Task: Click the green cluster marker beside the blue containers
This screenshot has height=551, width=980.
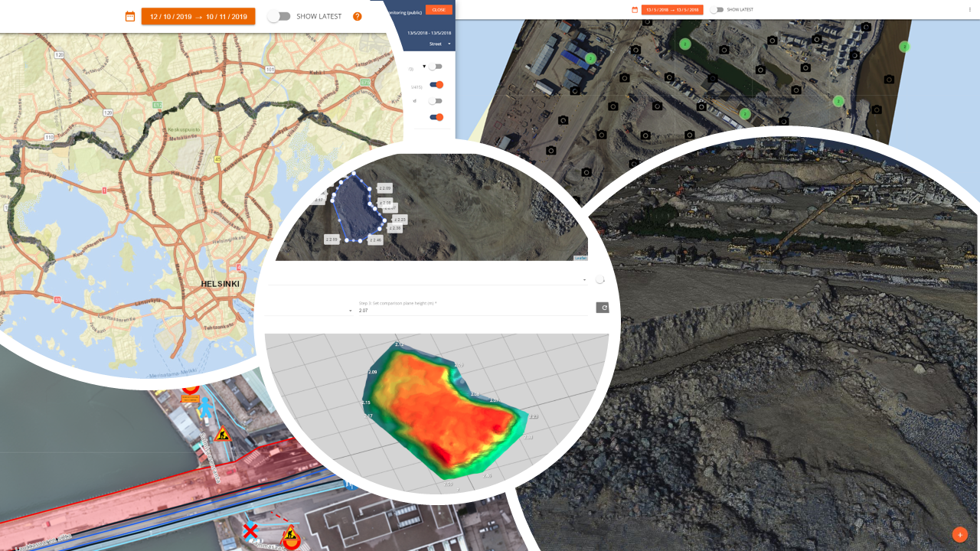Action: (590, 58)
